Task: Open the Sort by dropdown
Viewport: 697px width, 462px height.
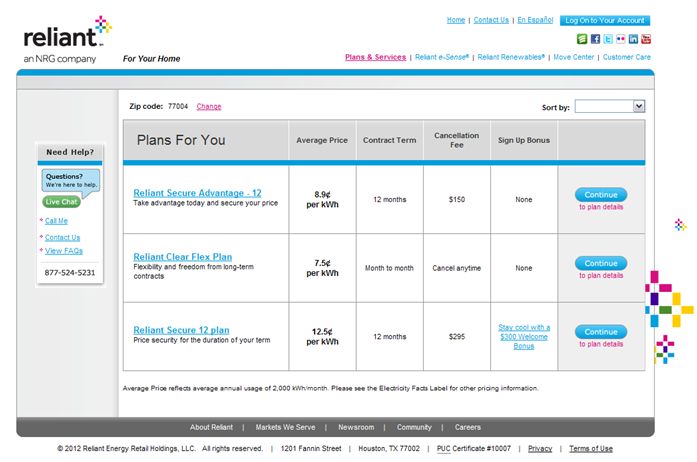Action: tap(610, 106)
